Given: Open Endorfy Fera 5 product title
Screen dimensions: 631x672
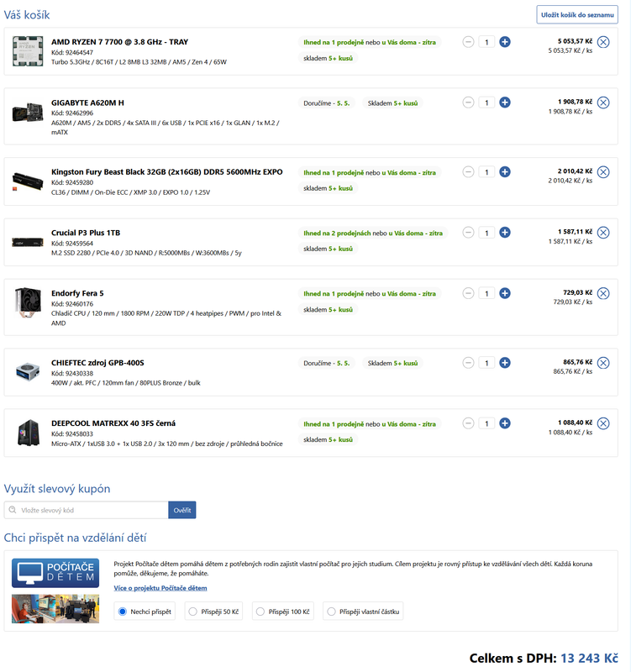Looking at the screenshot, I should pos(77,293).
